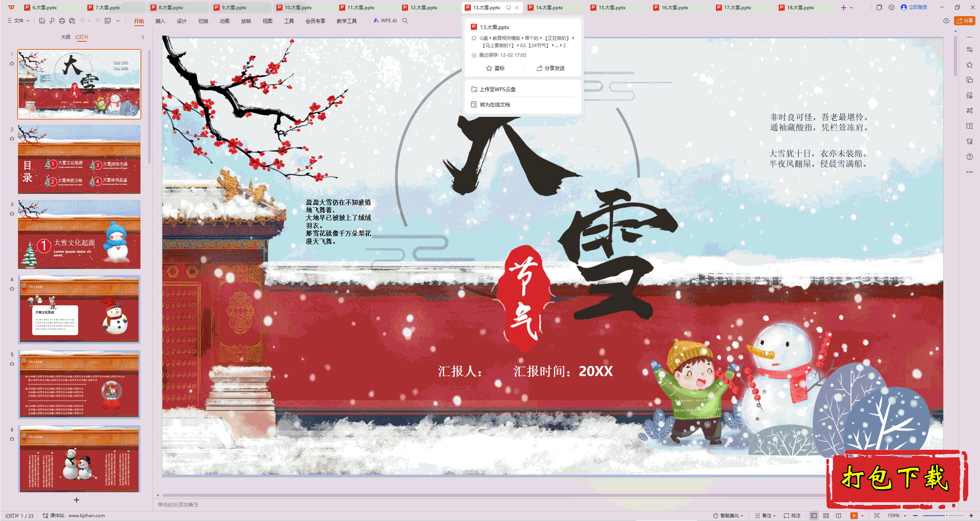Click the slide panel vertical scrollbar
980x521 pixels.
(x=149, y=106)
